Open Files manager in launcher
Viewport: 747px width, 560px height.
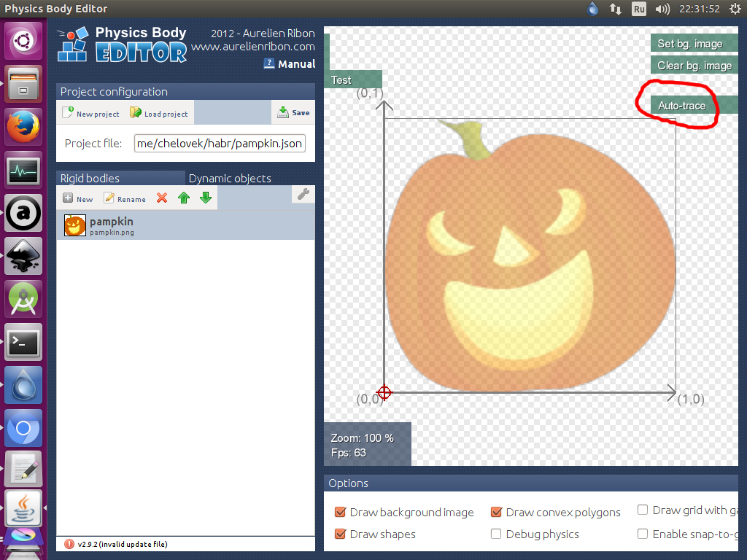(23, 84)
